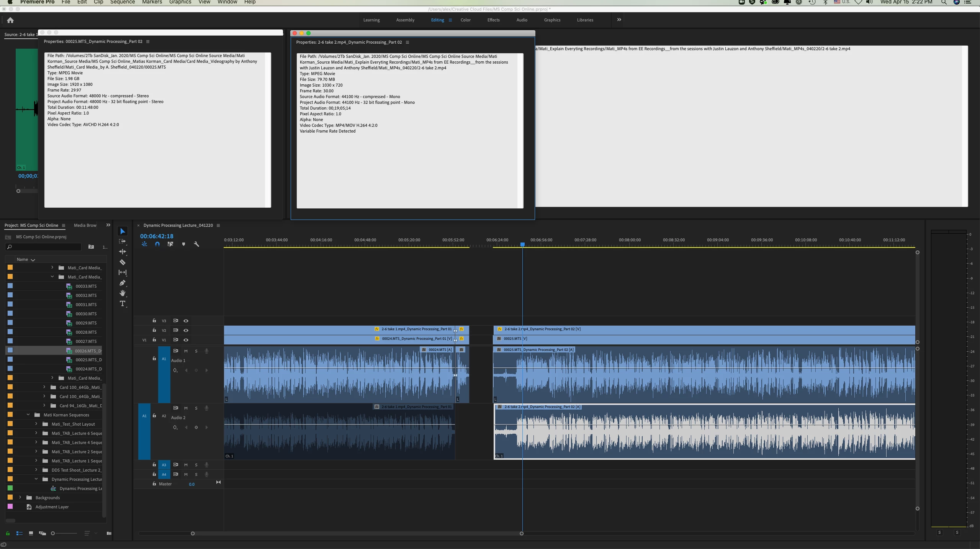Select the Razor tool
The height and width of the screenshot is (549, 980).
[x=123, y=262]
